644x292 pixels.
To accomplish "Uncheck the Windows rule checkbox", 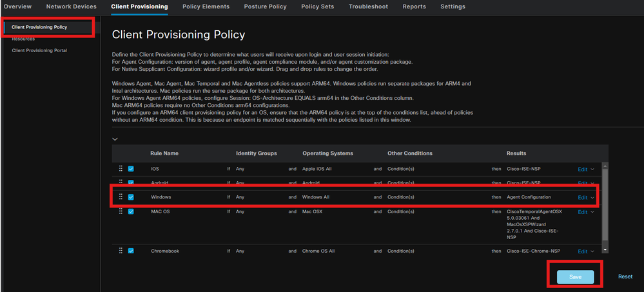I will coord(131,197).
